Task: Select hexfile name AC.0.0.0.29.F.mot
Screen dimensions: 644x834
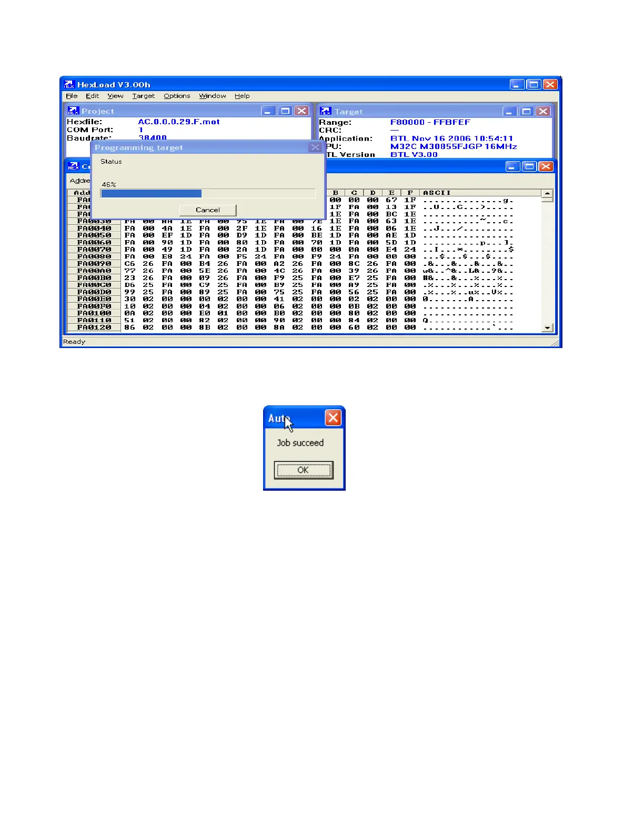Action: click(x=179, y=122)
